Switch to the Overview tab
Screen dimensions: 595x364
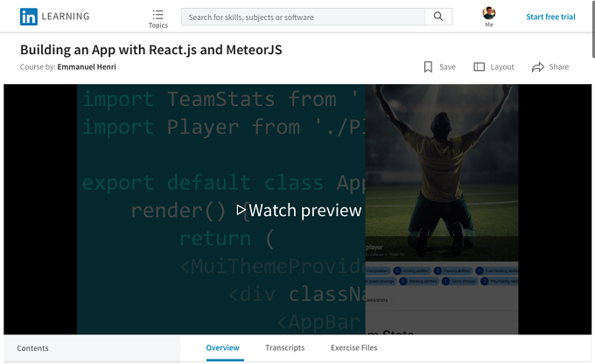click(x=223, y=347)
